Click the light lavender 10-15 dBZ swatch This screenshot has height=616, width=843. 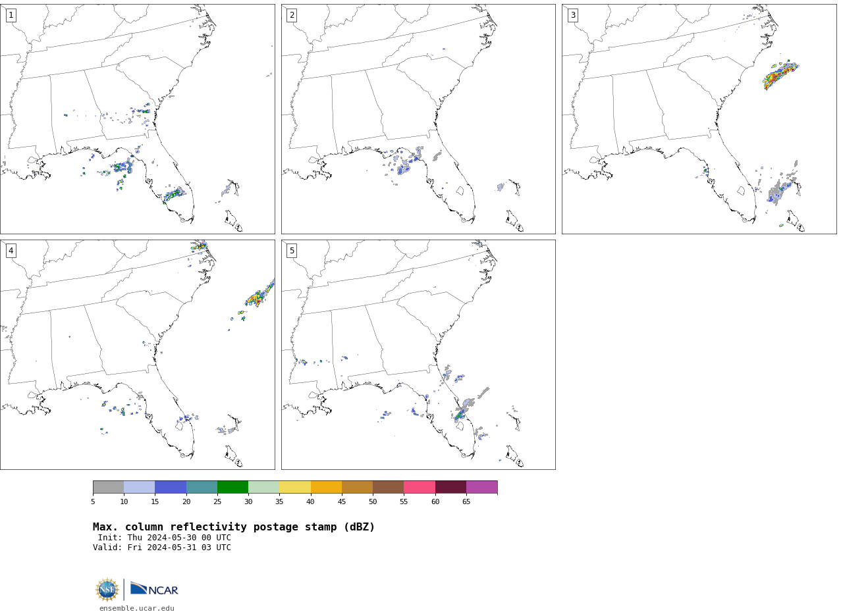coord(139,487)
